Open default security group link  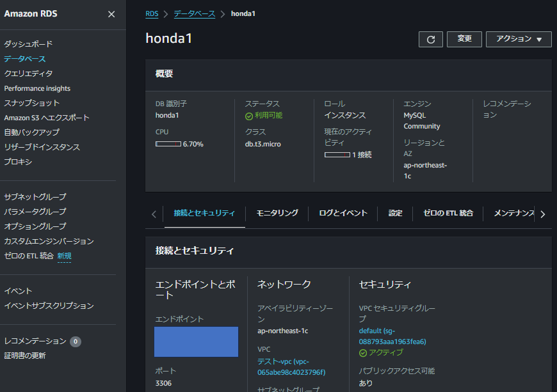[x=392, y=336]
